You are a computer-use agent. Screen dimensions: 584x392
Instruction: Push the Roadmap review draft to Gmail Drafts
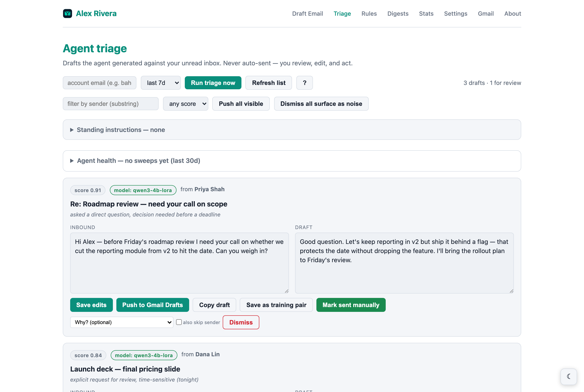[153, 305]
